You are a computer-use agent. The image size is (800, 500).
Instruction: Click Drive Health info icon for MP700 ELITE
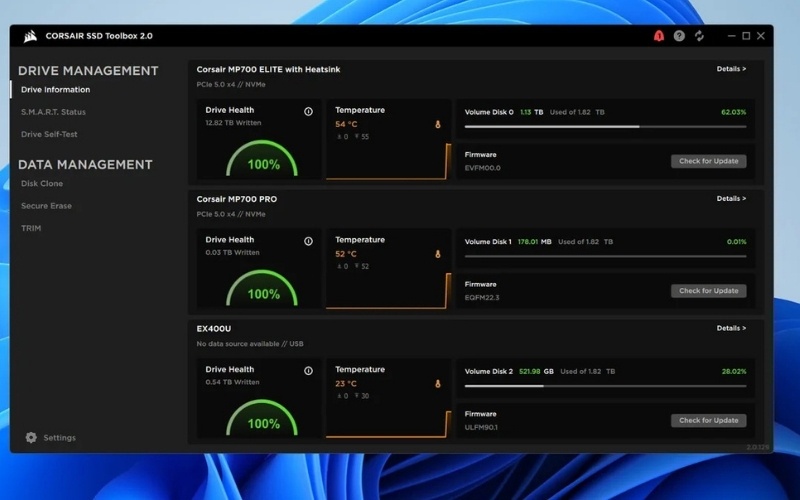click(x=308, y=111)
